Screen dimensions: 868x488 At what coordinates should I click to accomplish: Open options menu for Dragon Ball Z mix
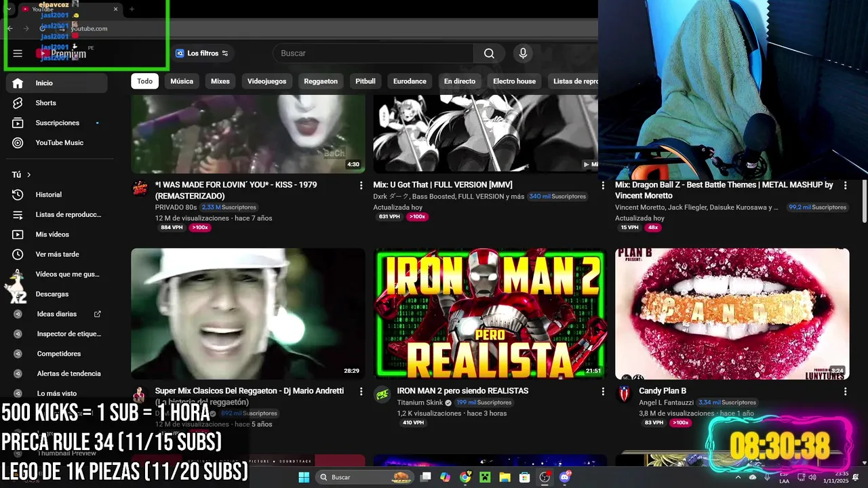845,185
